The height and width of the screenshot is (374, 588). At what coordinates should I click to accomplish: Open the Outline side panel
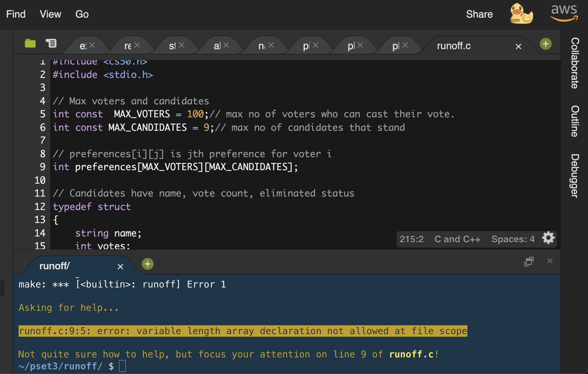(x=575, y=121)
